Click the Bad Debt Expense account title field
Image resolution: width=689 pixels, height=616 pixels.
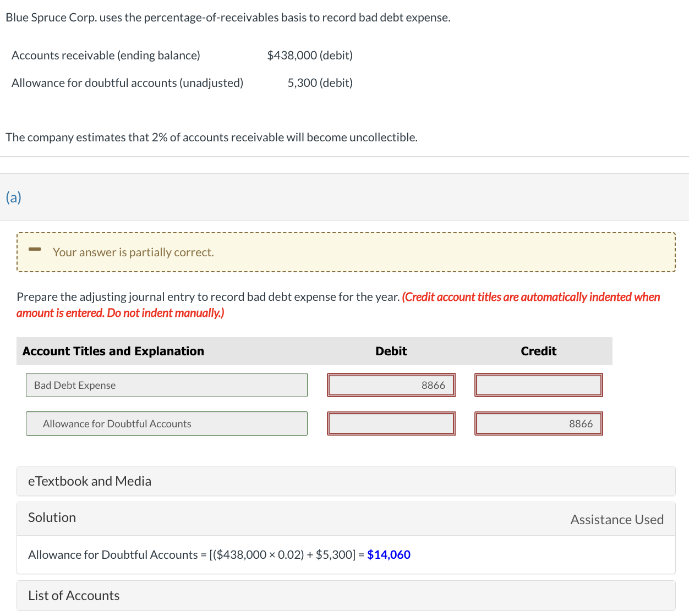[167, 385]
